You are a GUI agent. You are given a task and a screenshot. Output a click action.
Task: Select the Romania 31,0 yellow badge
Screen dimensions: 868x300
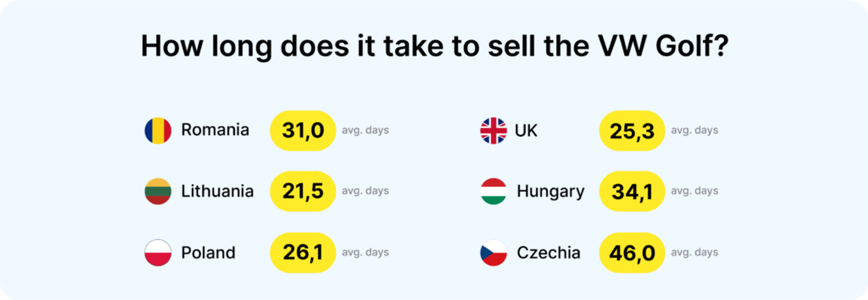303,131
